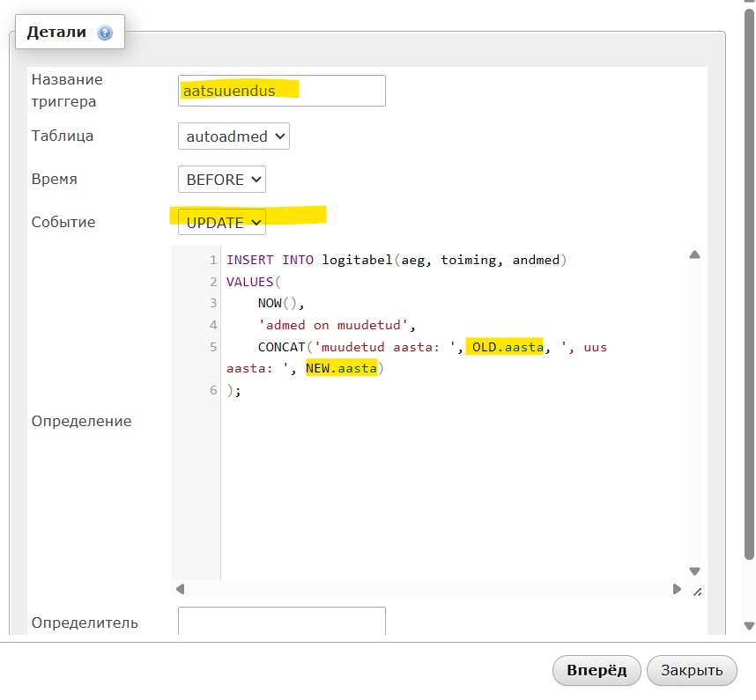756x700 pixels.
Task: Click the empty Определитель input field
Action: click(282, 621)
